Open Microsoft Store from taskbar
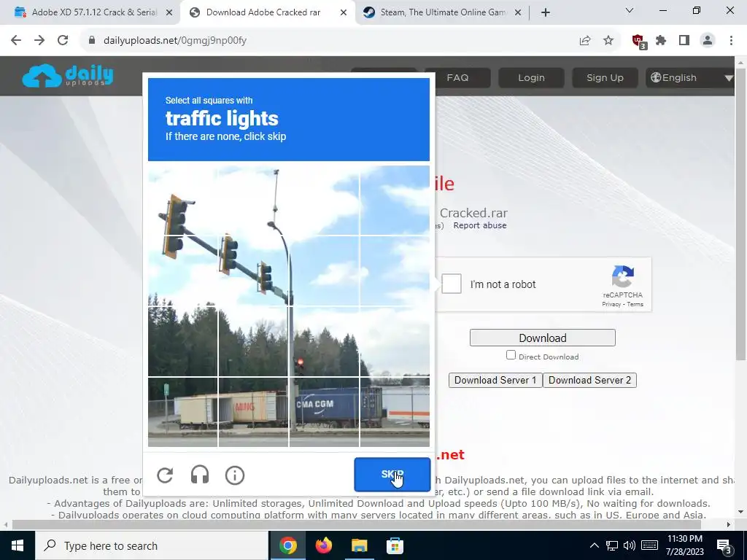This screenshot has height=560, width=747. click(395, 545)
